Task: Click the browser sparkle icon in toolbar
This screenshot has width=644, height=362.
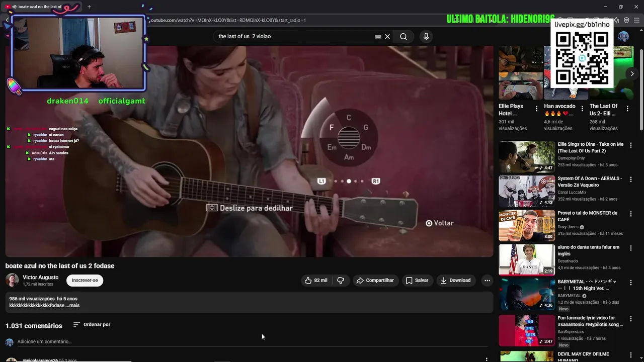Action: click(616, 20)
